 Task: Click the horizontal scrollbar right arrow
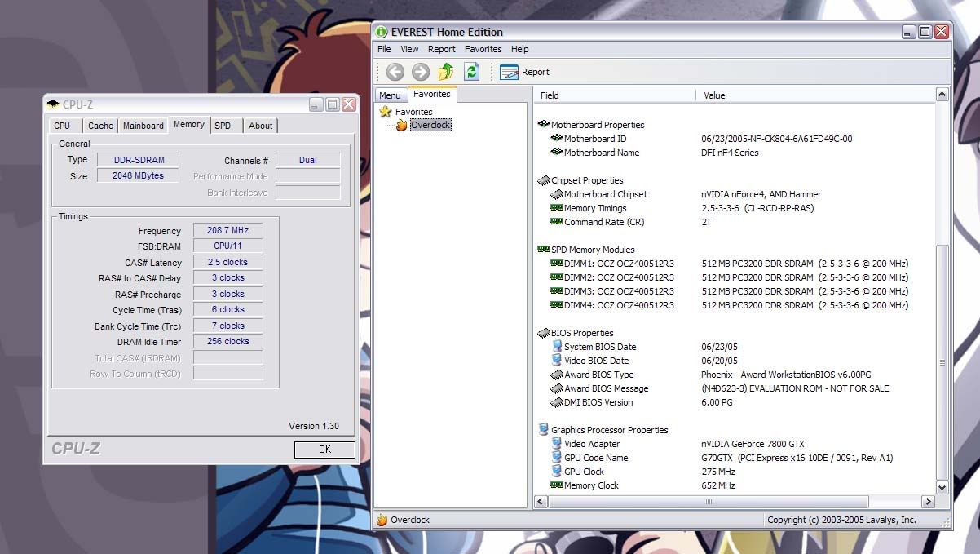tap(928, 502)
